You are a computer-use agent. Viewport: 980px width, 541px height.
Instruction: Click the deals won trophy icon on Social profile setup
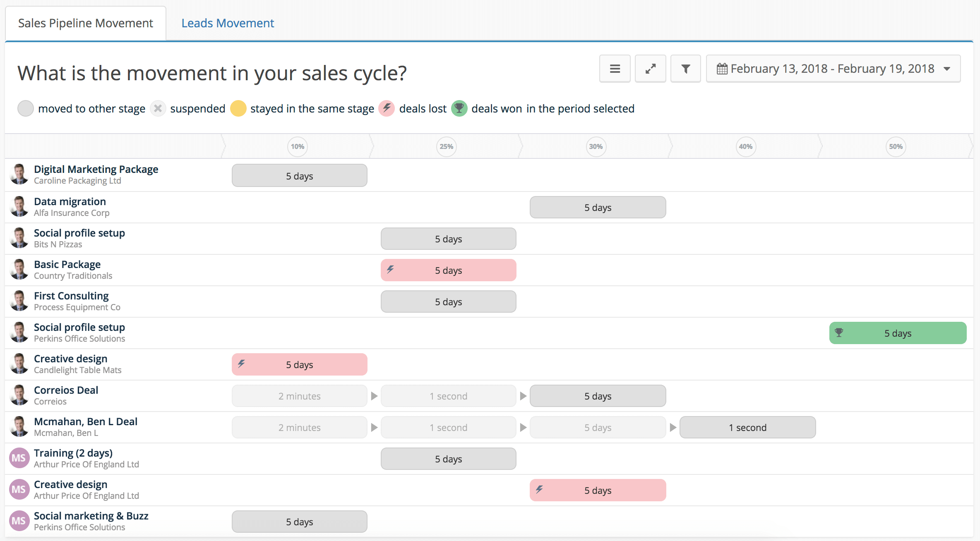click(841, 333)
